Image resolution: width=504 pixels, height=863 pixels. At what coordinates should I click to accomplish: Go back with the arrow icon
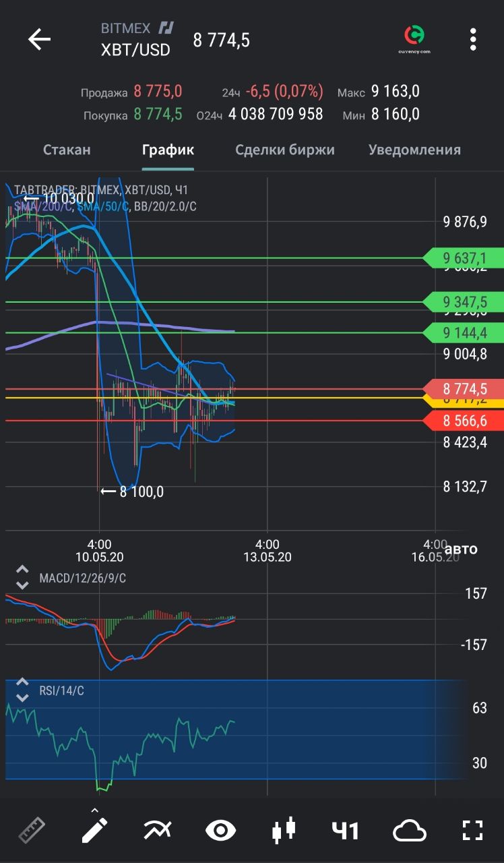tap(39, 40)
